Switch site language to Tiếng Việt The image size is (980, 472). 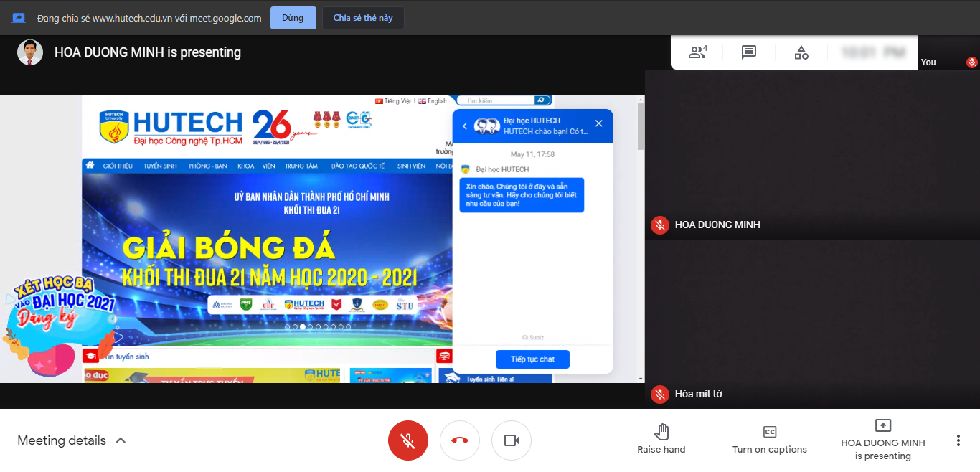pyautogui.click(x=393, y=101)
